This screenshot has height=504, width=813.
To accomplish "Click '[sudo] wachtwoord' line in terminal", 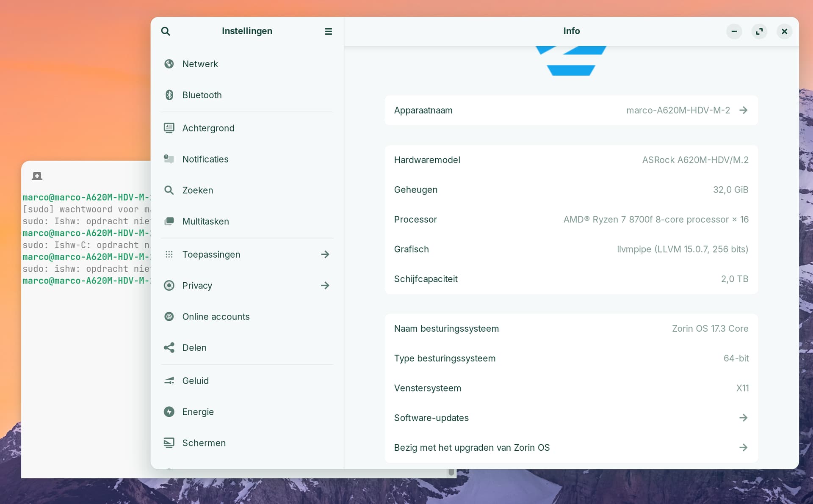I will pos(86,209).
